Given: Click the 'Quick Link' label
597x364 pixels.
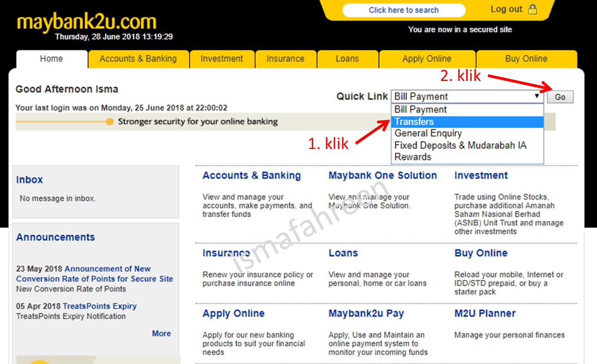Looking at the screenshot, I should coord(362,97).
